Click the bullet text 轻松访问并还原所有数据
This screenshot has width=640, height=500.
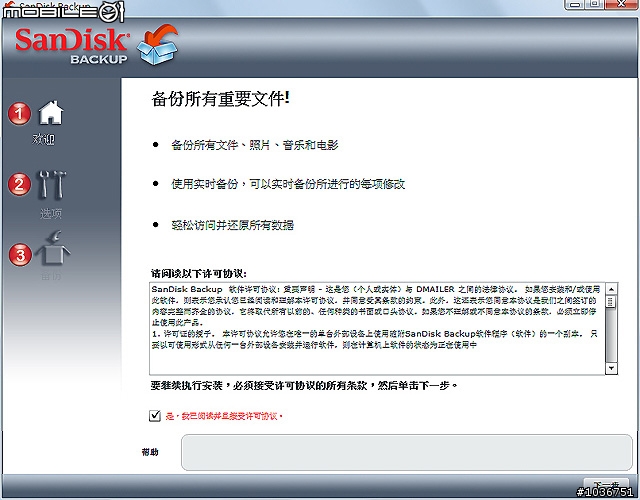click(233, 225)
